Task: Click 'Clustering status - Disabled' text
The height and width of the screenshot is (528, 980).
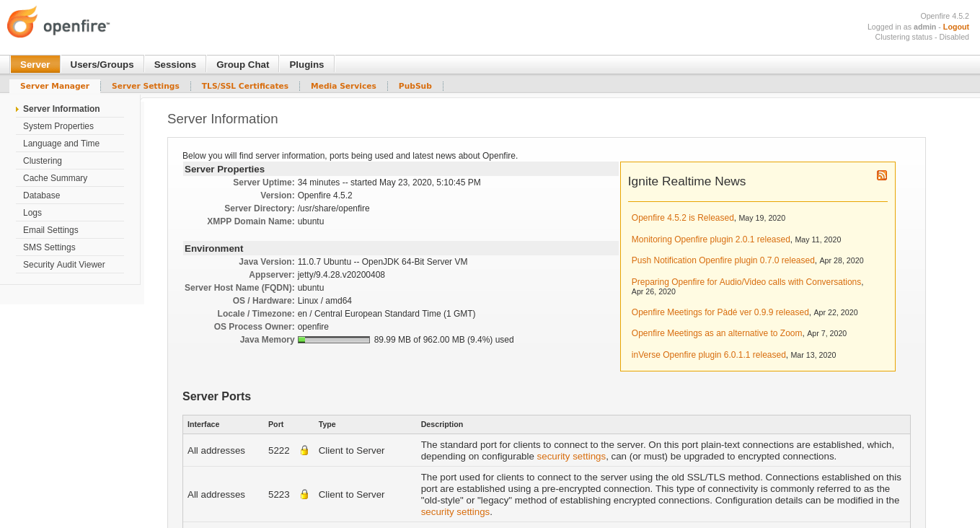Action: click(x=922, y=37)
